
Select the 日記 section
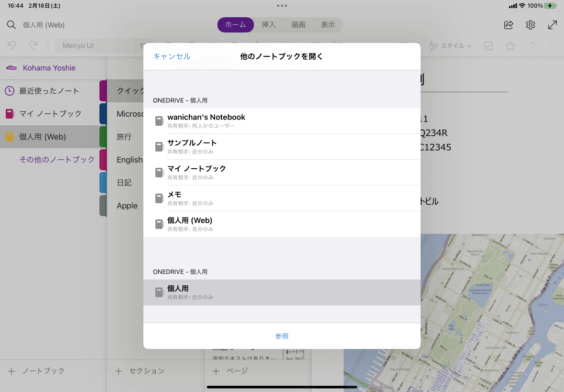(124, 183)
